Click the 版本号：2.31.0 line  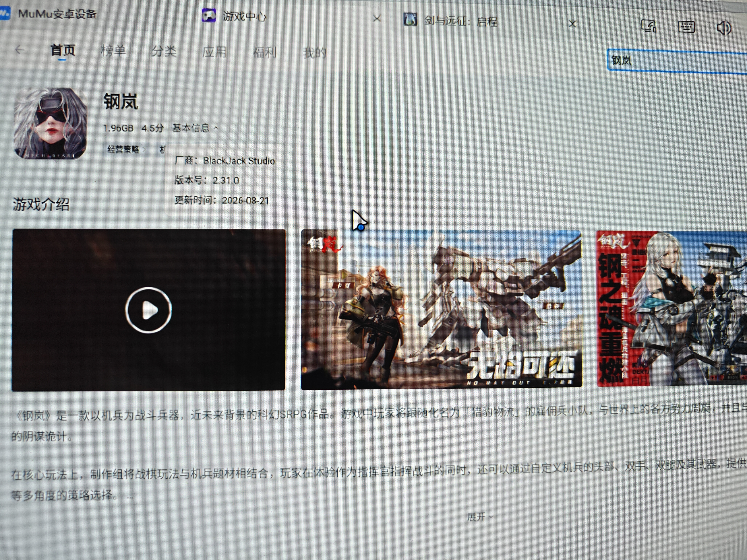(207, 180)
